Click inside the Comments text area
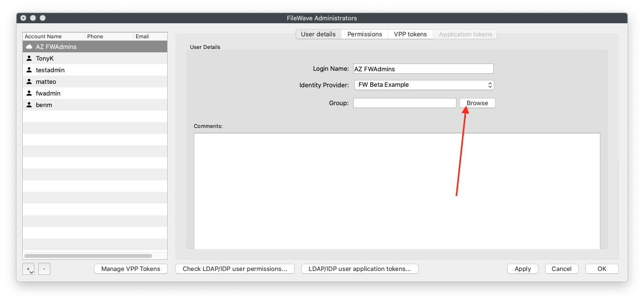Viewport: 644px width, 302px height. tap(397, 191)
